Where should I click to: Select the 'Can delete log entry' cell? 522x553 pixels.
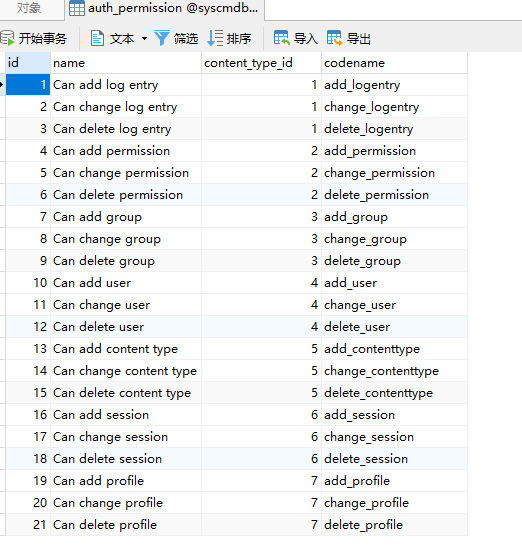pyautogui.click(x=126, y=129)
